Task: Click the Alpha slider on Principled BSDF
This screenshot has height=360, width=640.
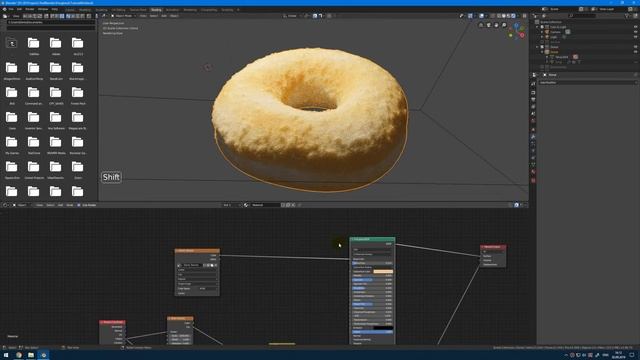Action: coord(372,332)
